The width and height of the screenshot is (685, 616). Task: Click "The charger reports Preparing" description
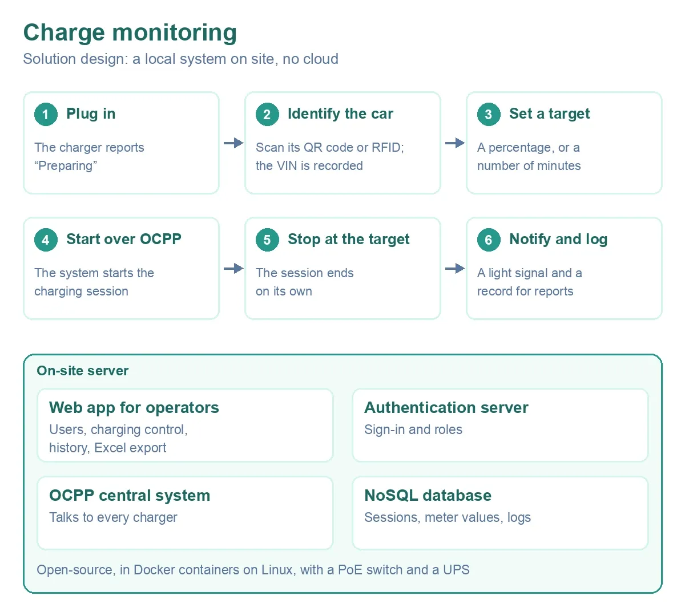(x=89, y=156)
